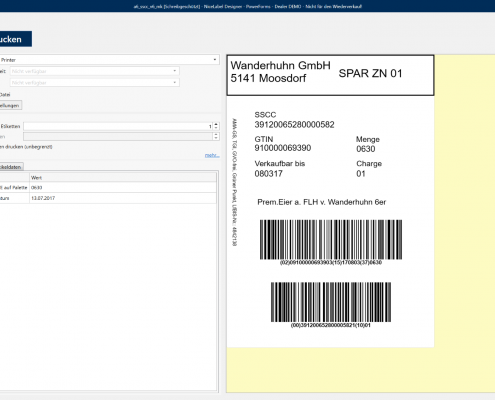Click 'Prem.Eier a. FLH v. Wanderhuhn 6er' text

pyautogui.click(x=322, y=202)
